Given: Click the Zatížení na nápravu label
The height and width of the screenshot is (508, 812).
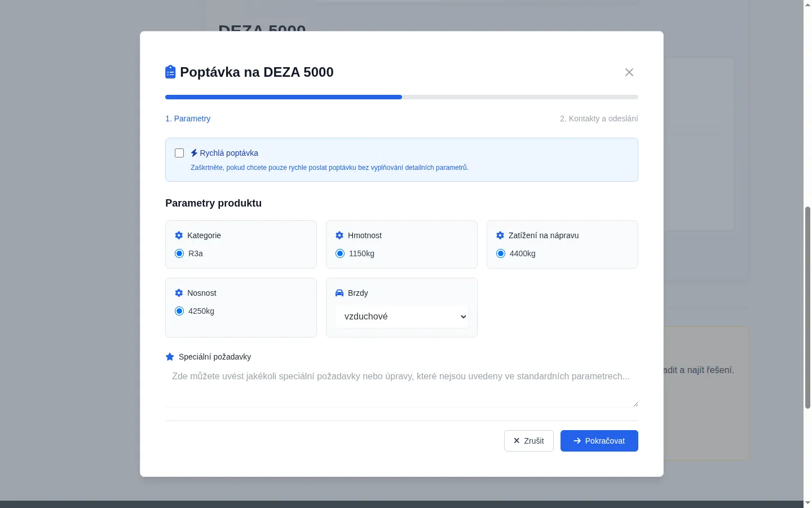Looking at the screenshot, I should tap(544, 235).
